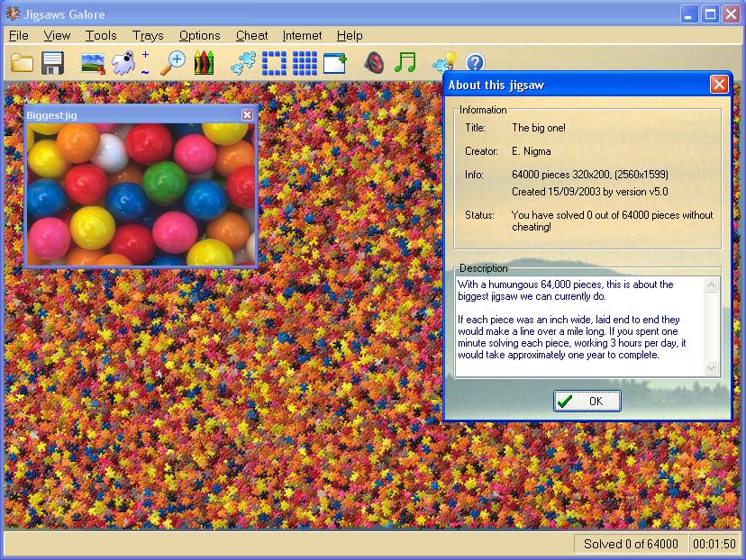
Task: Click the '64000 pieces 320x200' info line
Action: point(590,175)
